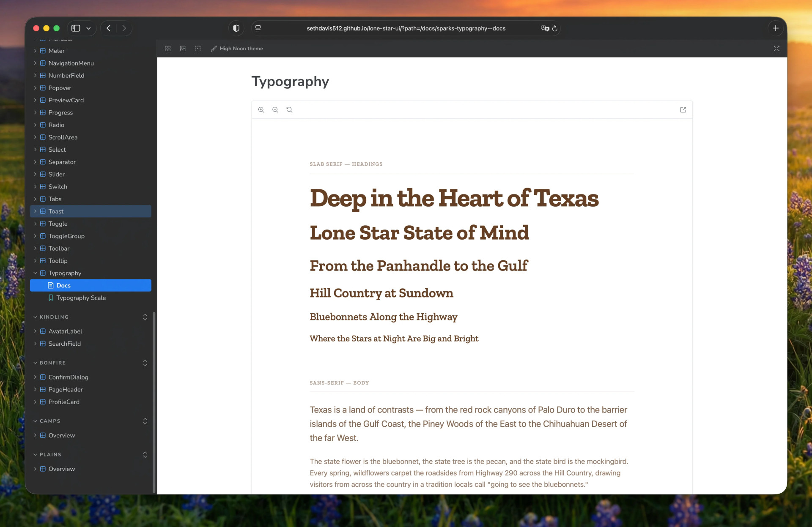Zoom in on the story canvas
Image resolution: width=812 pixels, height=527 pixels.
pos(261,109)
